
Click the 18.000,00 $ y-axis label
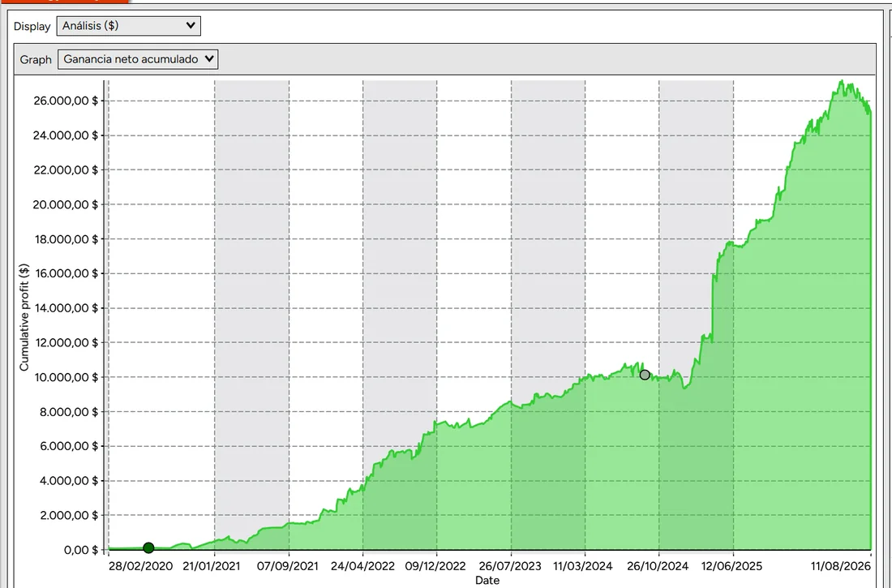pyautogui.click(x=66, y=239)
